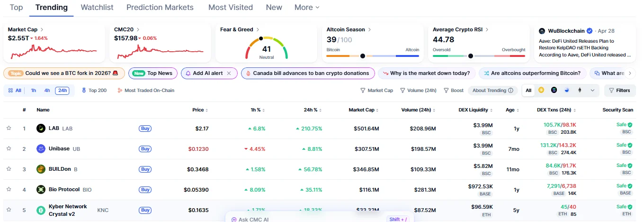Viewport: 644px width, 222px height.
Task: Toggle the Top 200 filter
Action: (94, 90)
